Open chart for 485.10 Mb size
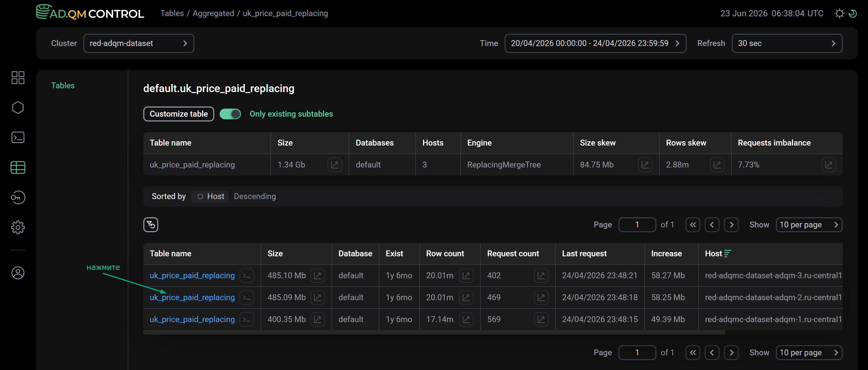This screenshot has width=868, height=370. [x=317, y=275]
